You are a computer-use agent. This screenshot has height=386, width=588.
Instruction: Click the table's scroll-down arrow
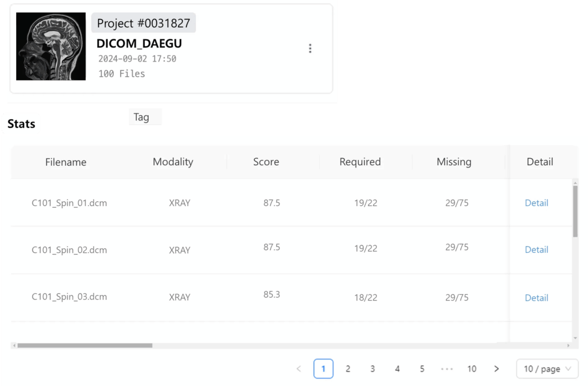(575, 338)
